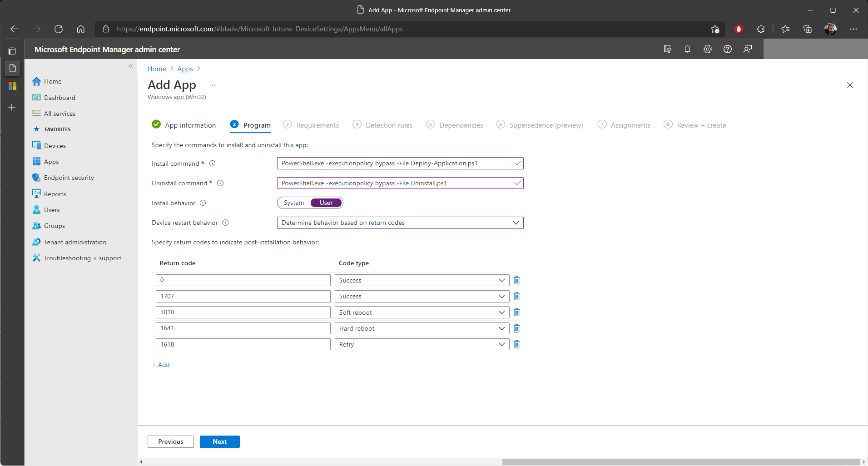
Task: Refresh the browser page
Action: 59,29
